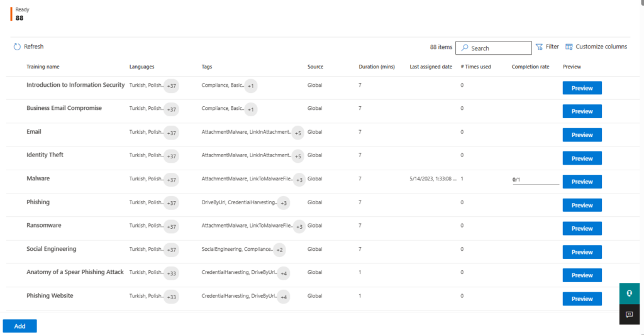Expand +33 languages for Phishing Website
This screenshot has width=644, height=335.
[171, 297]
